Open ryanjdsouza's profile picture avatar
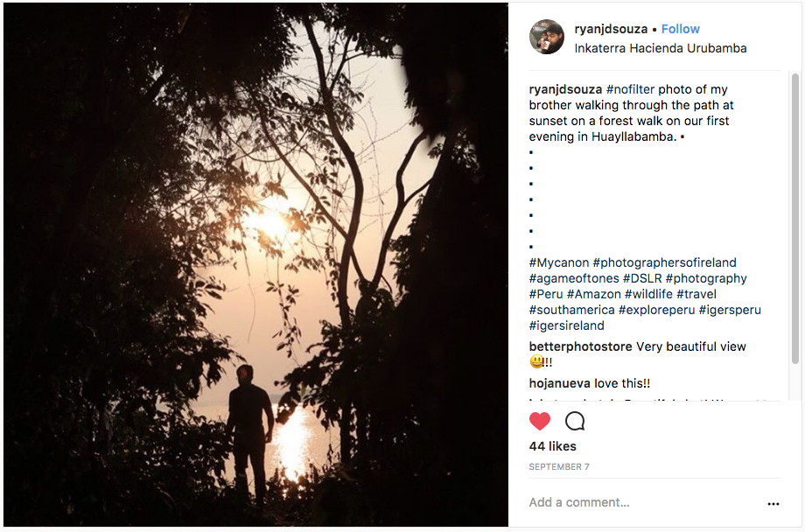 pos(547,38)
